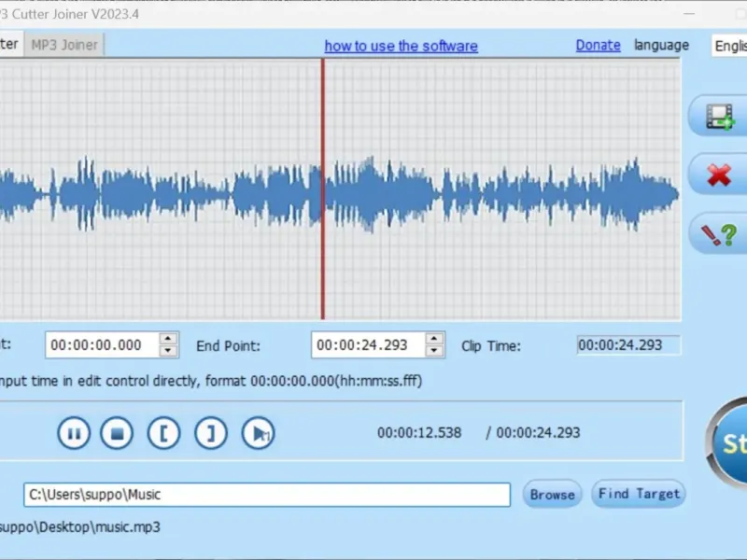Screen dimensions: 747x560
Task: Decrease the start point time with down arrow
Action: [168, 351]
